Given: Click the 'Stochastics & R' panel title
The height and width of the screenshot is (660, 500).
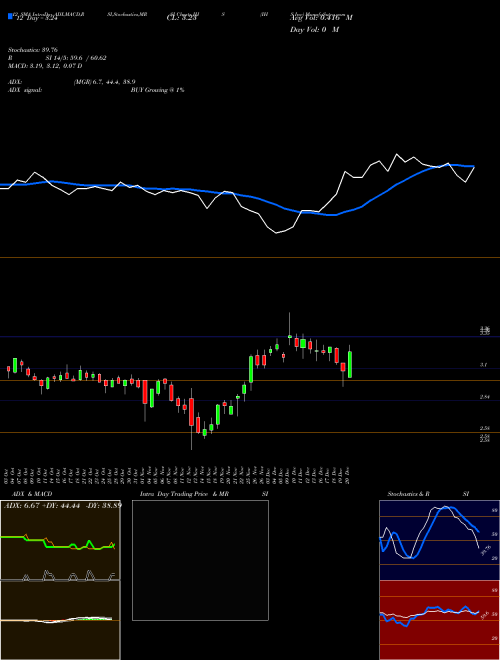Looking at the screenshot, I should click(x=408, y=494).
